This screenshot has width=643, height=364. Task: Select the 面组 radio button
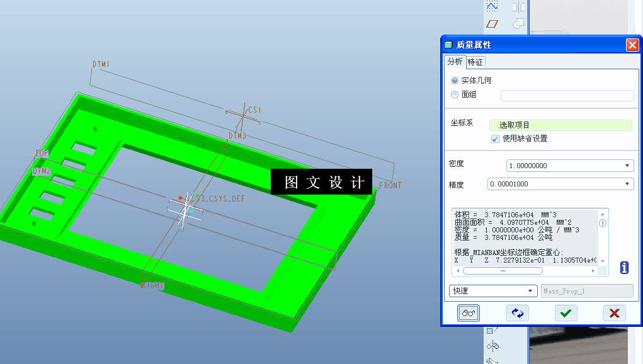click(454, 94)
